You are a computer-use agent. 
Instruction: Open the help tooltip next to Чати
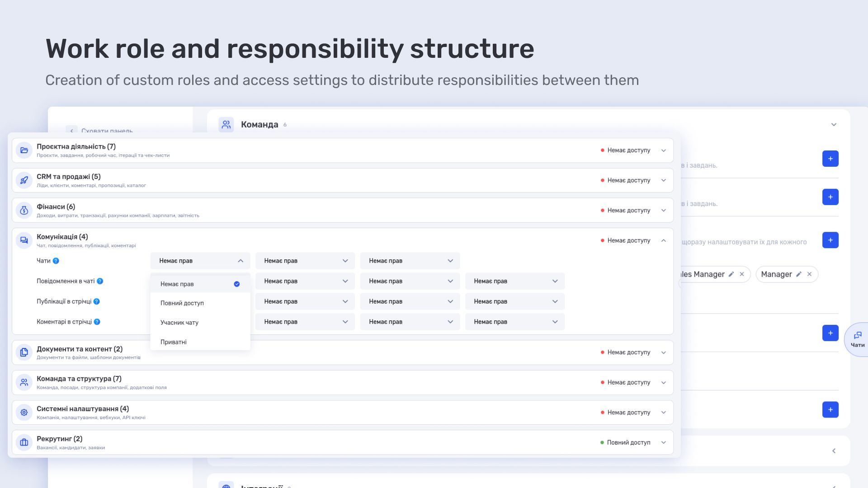click(x=56, y=261)
